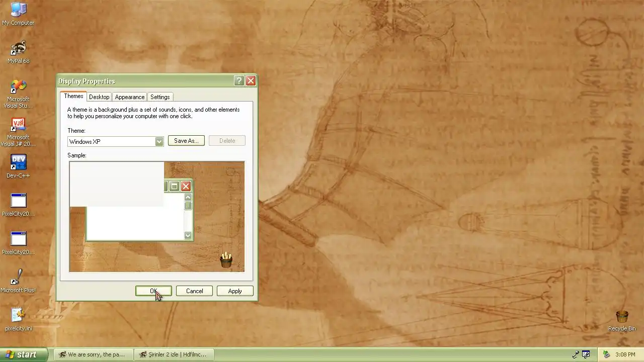This screenshot has height=362, width=644.
Task: Click the disabled Delete button
Action: (x=227, y=141)
